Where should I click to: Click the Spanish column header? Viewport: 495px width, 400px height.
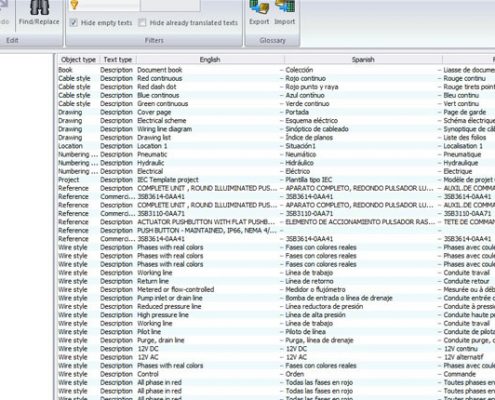[x=363, y=60]
